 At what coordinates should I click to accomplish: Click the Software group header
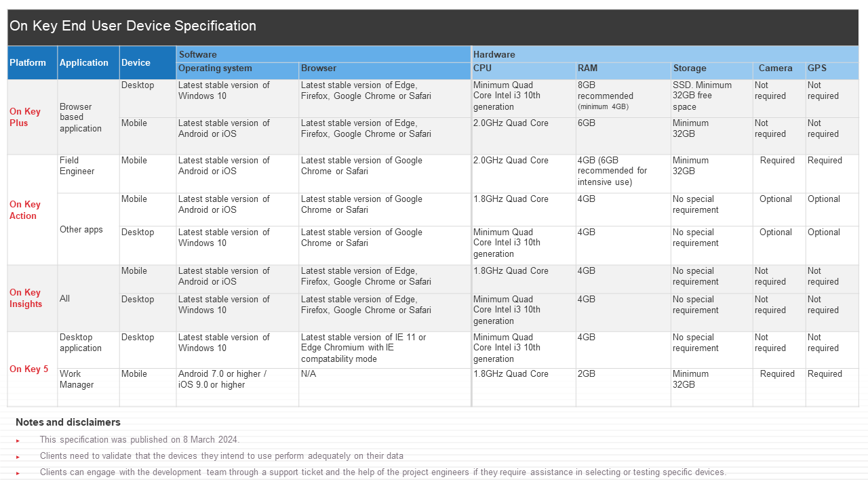click(x=323, y=54)
